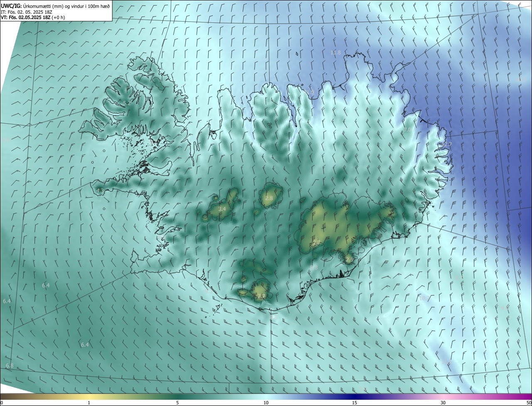Click the 11.8 value north of Iceland

335,53
